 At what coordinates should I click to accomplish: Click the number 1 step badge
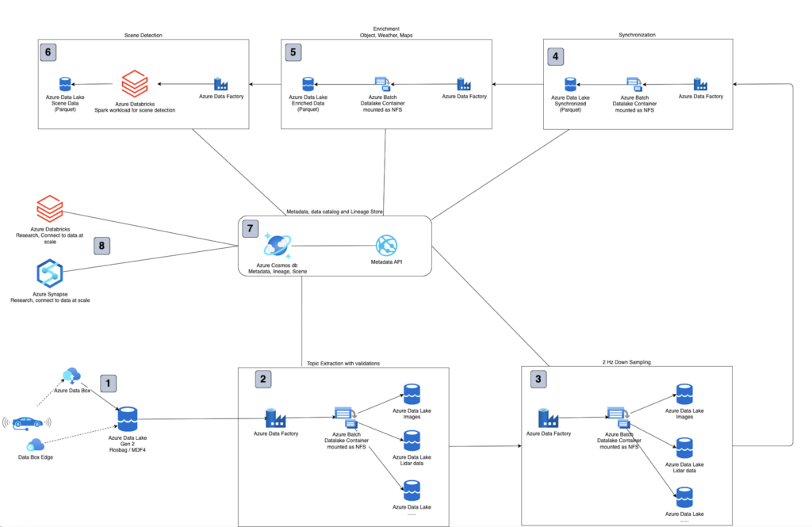[x=109, y=383]
